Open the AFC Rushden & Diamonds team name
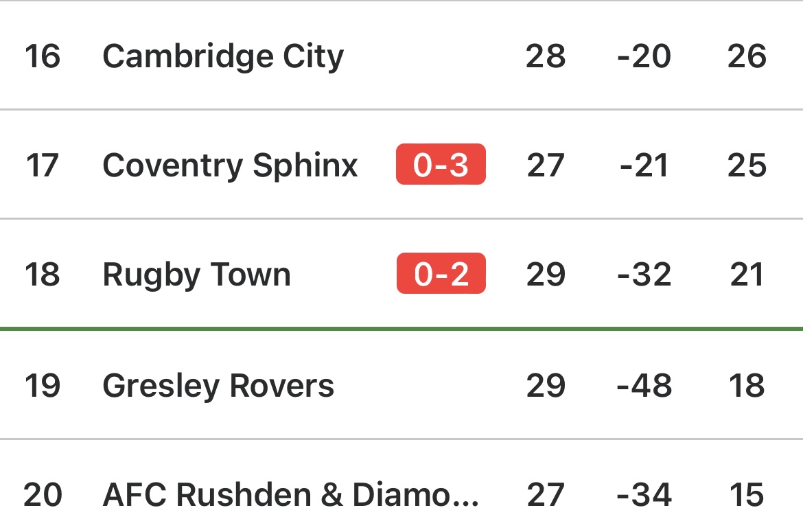 click(290, 495)
